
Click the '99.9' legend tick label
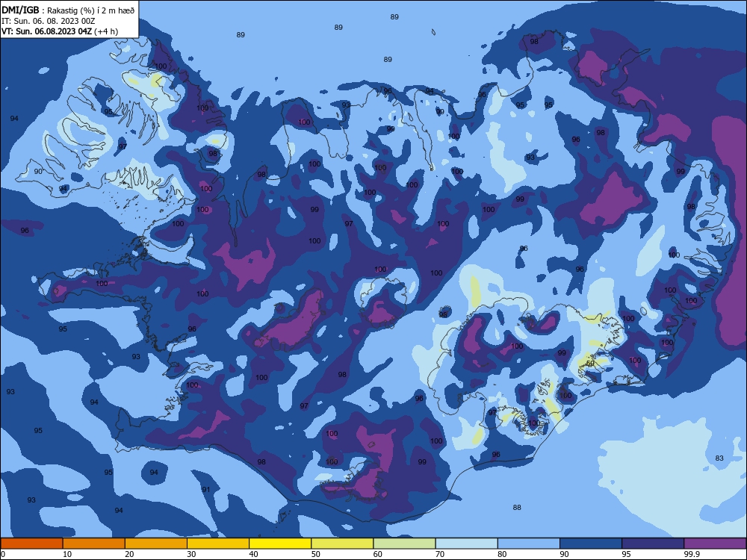[x=692, y=554]
